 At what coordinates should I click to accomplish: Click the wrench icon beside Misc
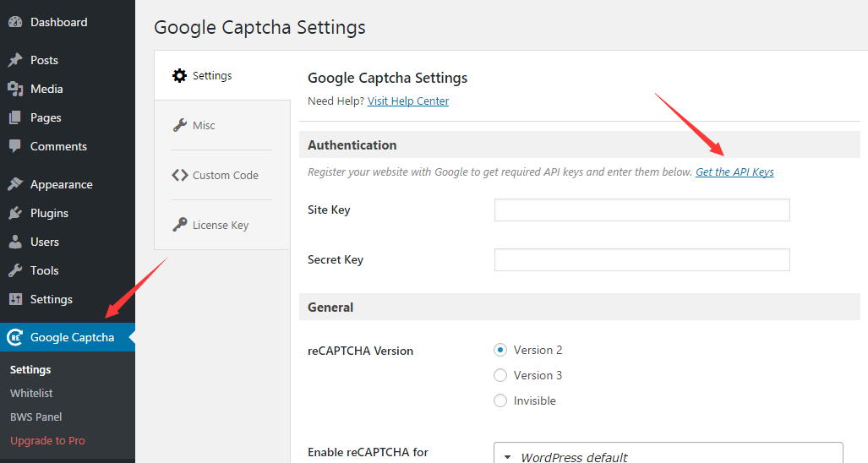tap(179, 126)
